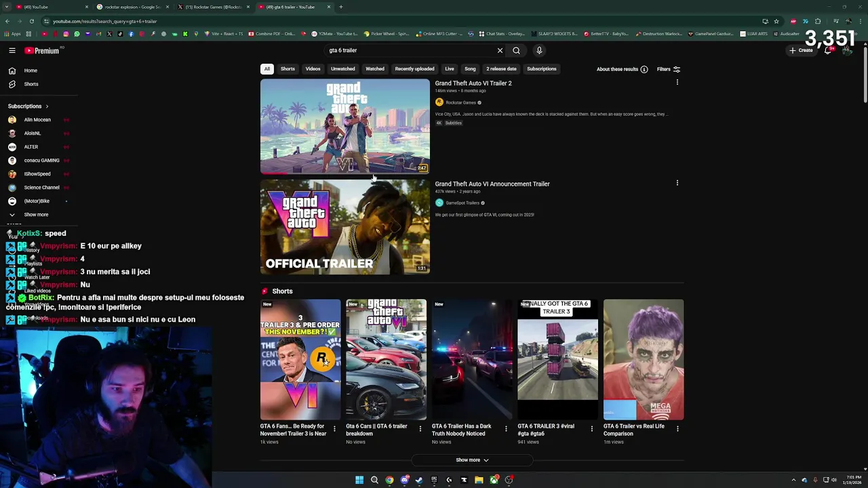
Task: Start voice search with microphone icon
Action: click(539, 50)
